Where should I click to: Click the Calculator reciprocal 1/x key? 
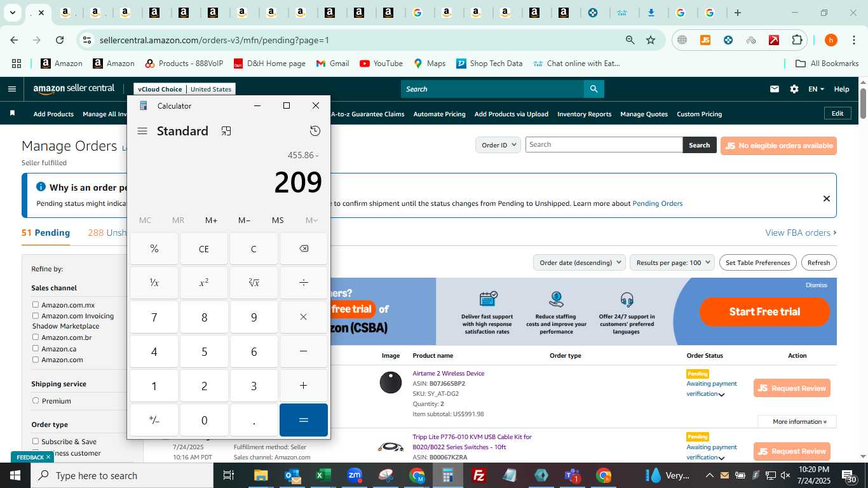click(154, 283)
